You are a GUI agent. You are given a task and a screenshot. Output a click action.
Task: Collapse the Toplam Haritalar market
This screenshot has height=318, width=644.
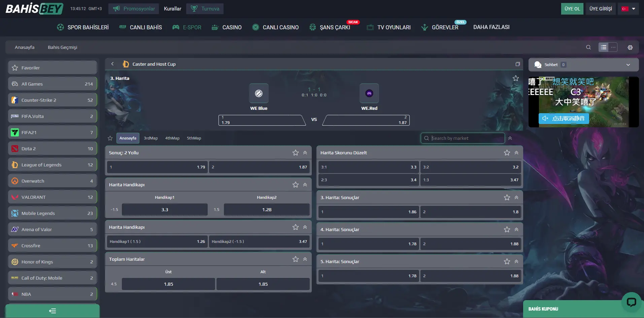(x=305, y=259)
